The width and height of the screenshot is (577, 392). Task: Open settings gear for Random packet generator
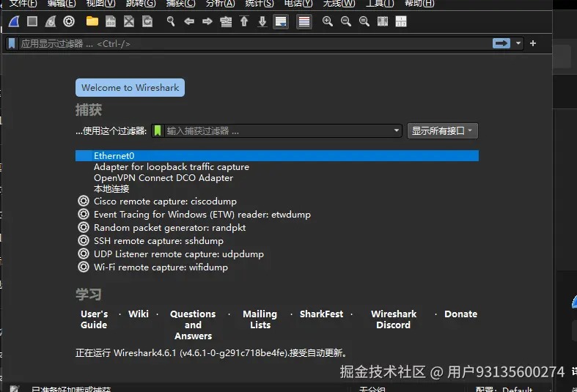click(x=84, y=227)
